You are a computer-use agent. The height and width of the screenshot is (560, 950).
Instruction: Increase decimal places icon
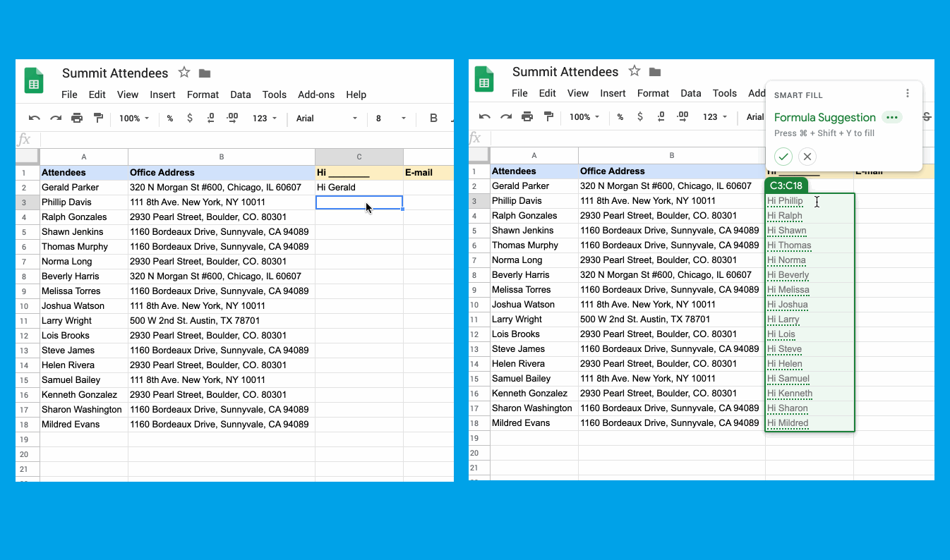tap(232, 118)
